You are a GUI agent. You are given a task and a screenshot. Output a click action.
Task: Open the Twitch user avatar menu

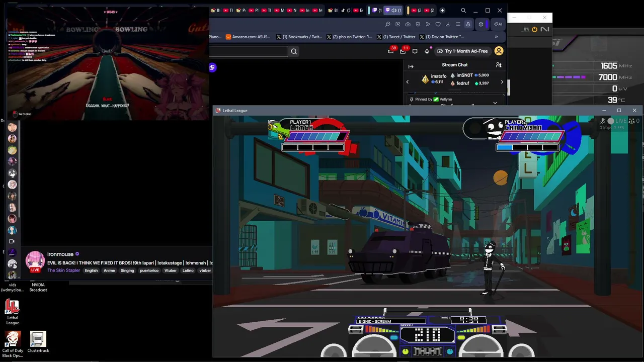[499, 51]
